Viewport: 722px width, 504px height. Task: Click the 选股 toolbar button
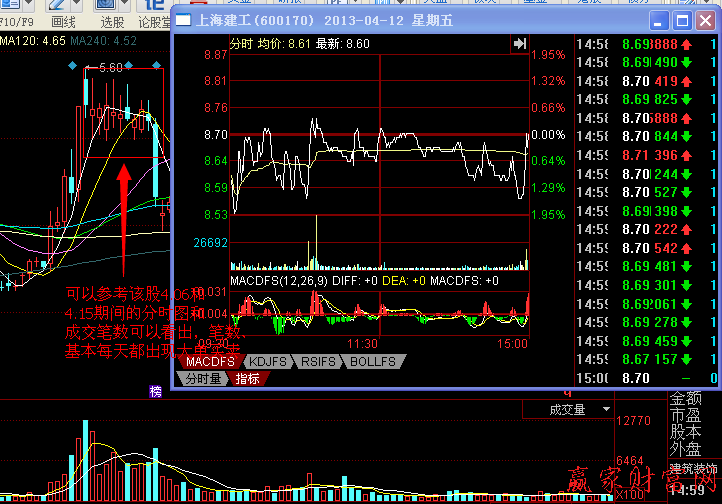coord(113,21)
